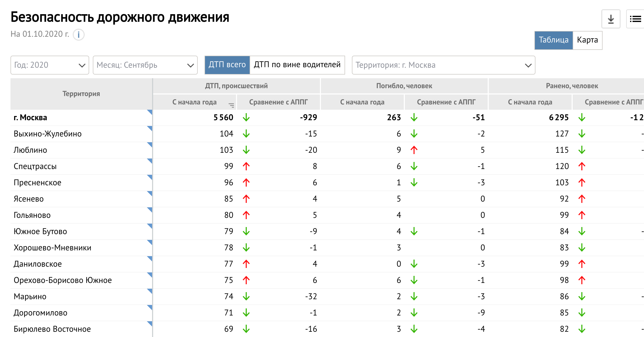Image resolution: width=644 pixels, height=337 pixels.
Task: Select ДТП по вине водителей filter
Action: pos(297,65)
